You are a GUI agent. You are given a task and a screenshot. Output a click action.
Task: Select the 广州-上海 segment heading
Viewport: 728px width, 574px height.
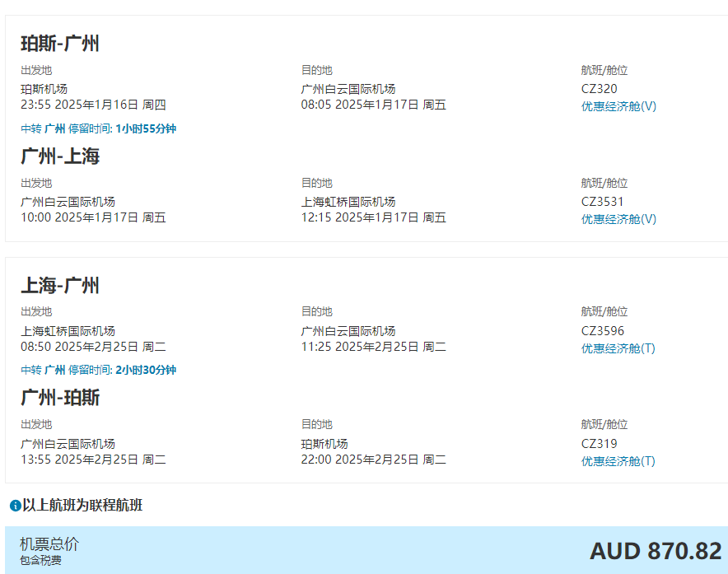60,156
